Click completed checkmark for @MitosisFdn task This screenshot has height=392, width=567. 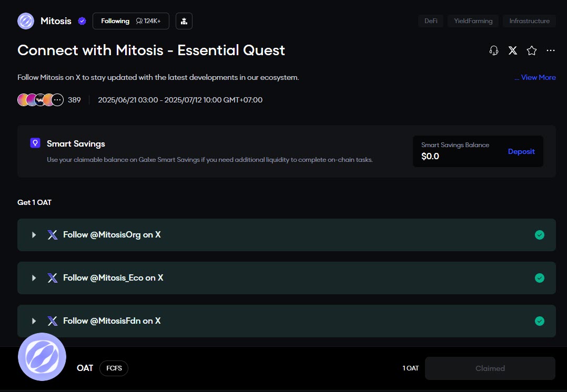point(540,321)
